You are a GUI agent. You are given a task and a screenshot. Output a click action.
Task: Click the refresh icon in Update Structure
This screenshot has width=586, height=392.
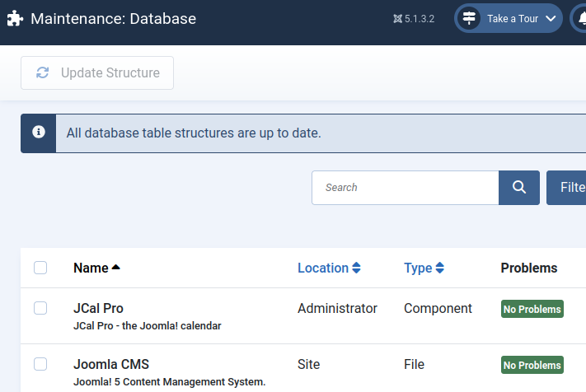click(x=43, y=72)
